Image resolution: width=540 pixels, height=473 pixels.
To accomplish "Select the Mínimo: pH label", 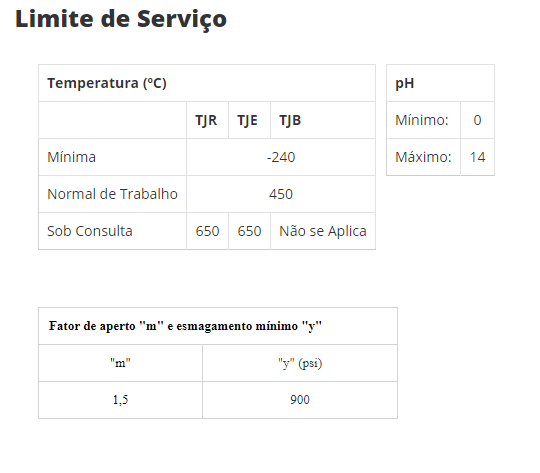I will click(x=422, y=120).
